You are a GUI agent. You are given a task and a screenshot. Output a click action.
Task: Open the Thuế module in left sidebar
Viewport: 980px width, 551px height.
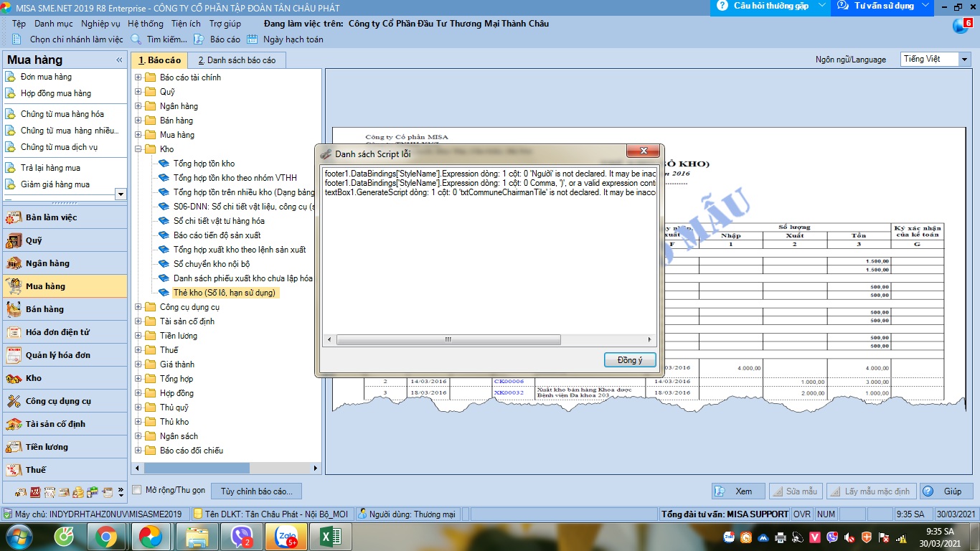tap(65, 470)
